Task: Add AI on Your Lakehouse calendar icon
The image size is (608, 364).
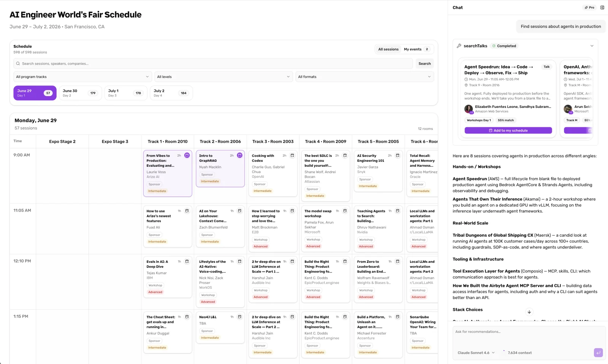Action: (240, 211)
